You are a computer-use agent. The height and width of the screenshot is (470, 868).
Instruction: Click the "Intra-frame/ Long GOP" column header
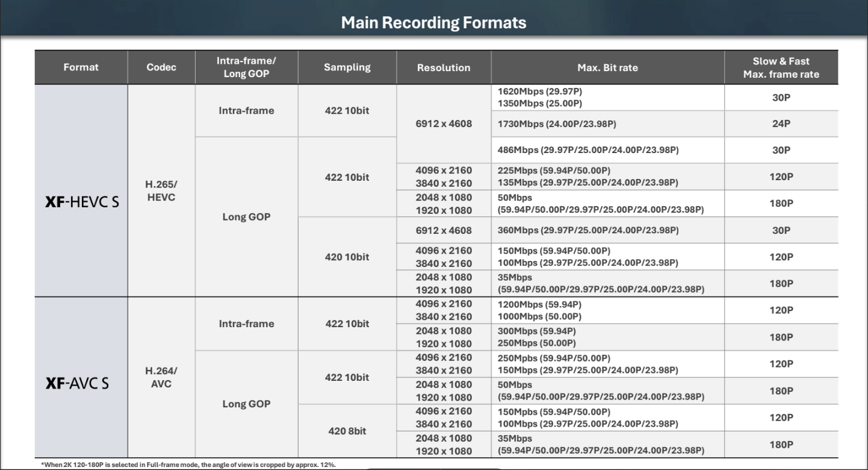tap(246, 67)
